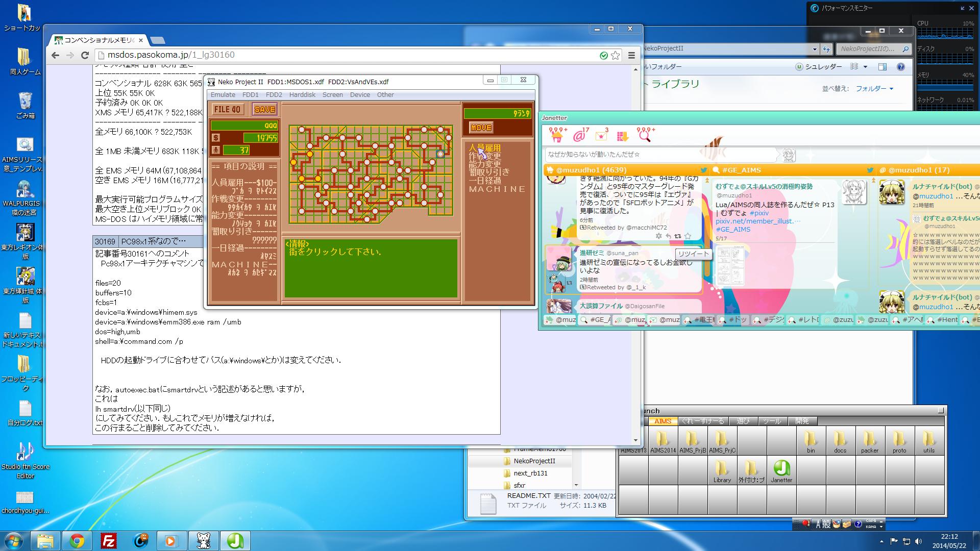Screen dimensions: 980x551
Task: Open Janetter direct messages envelope icon
Action: [x=601, y=136]
